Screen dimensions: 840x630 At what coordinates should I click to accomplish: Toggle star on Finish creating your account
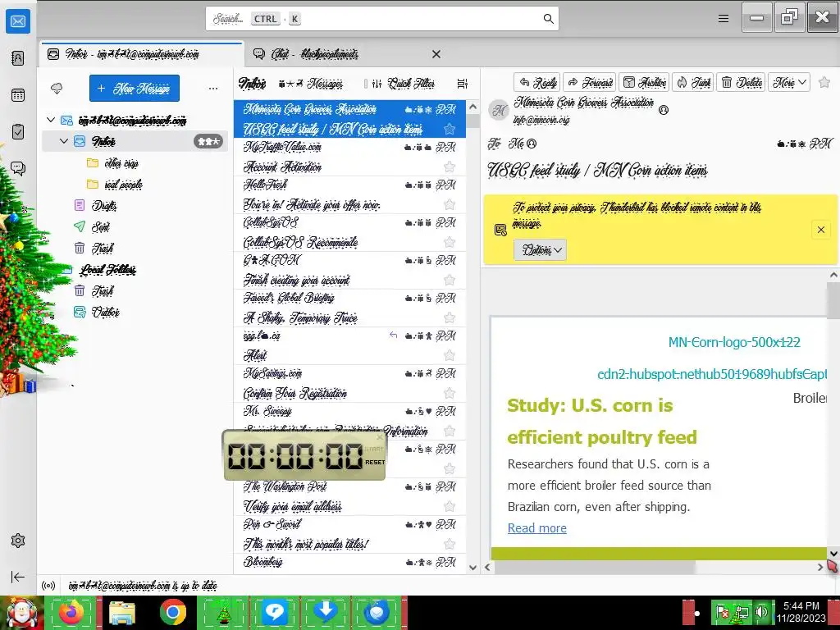click(x=450, y=280)
